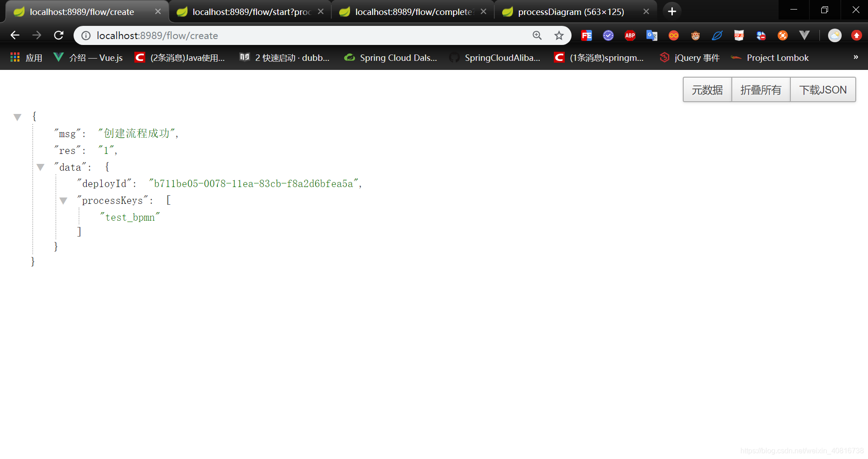Click the deployId value b711be05-0078-11ea

pyautogui.click(x=254, y=183)
